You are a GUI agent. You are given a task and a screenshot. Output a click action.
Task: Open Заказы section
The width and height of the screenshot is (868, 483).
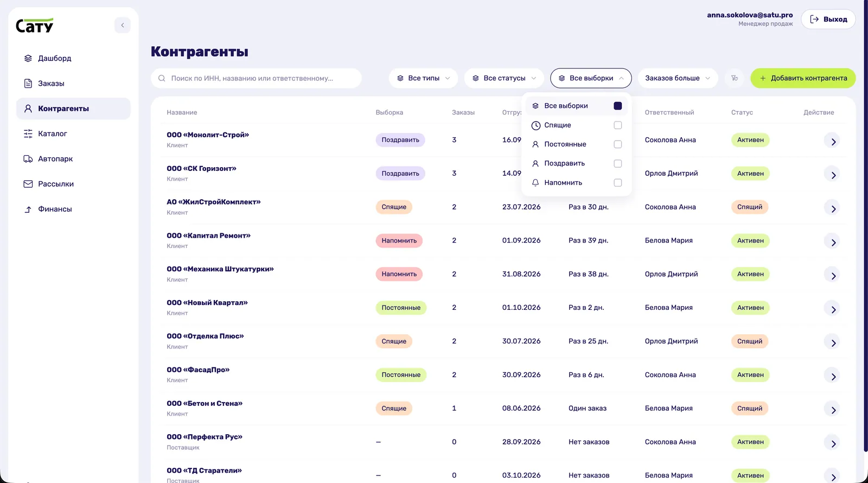click(73, 84)
